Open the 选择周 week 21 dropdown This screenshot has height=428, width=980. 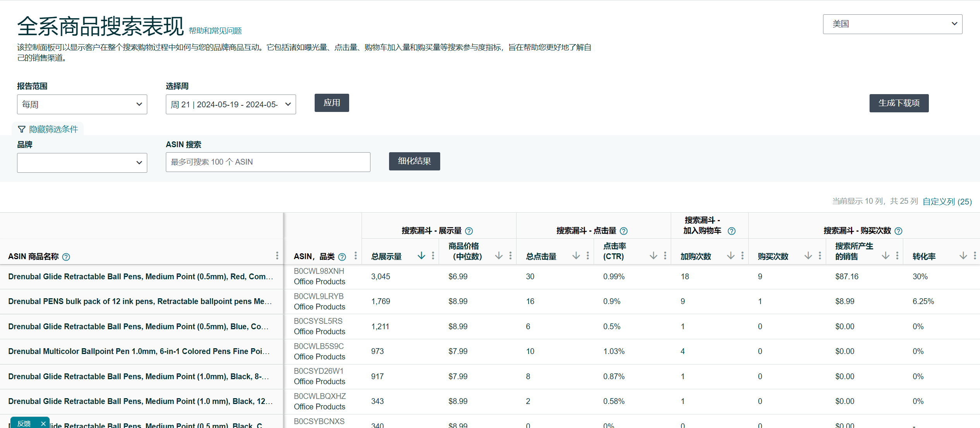point(231,104)
